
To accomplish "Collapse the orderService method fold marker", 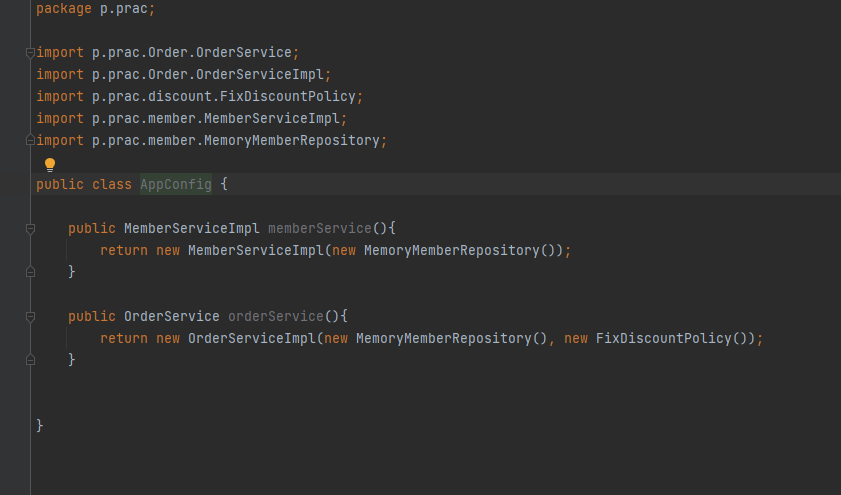I will pos(31,316).
